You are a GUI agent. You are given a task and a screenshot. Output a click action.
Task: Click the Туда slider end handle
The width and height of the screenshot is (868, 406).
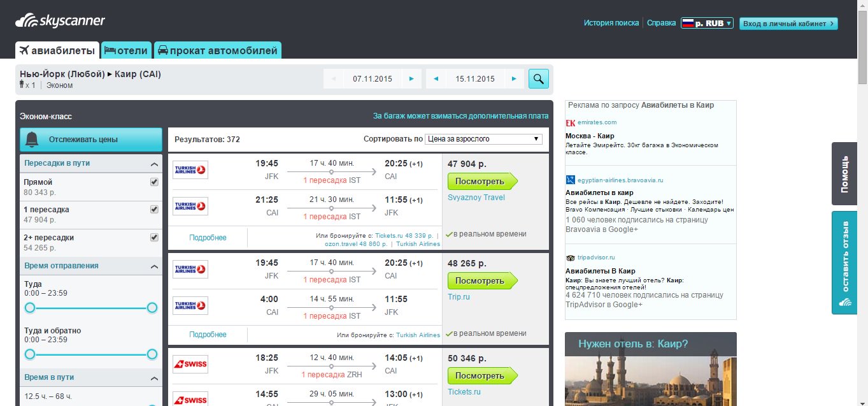tap(152, 308)
